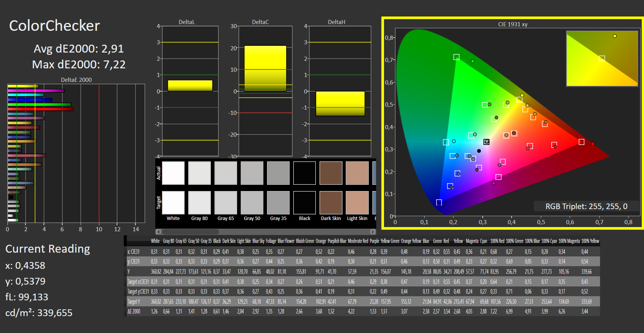Click the bright red bar in the DeltaE 2000 chart
The height and width of the screenshot is (333, 644).
point(41,109)
